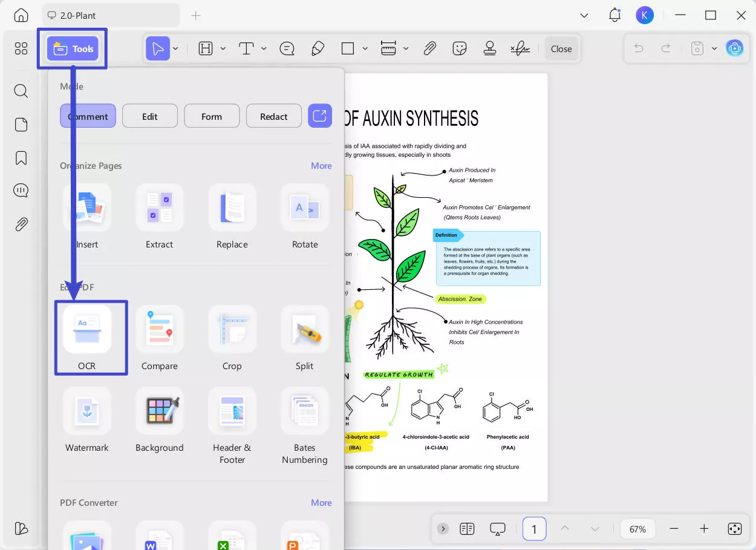This screenshot has height=550, width=756.
Task: Select the Split PDF tool
Action: pyautogui.click(x=305, y=330)
